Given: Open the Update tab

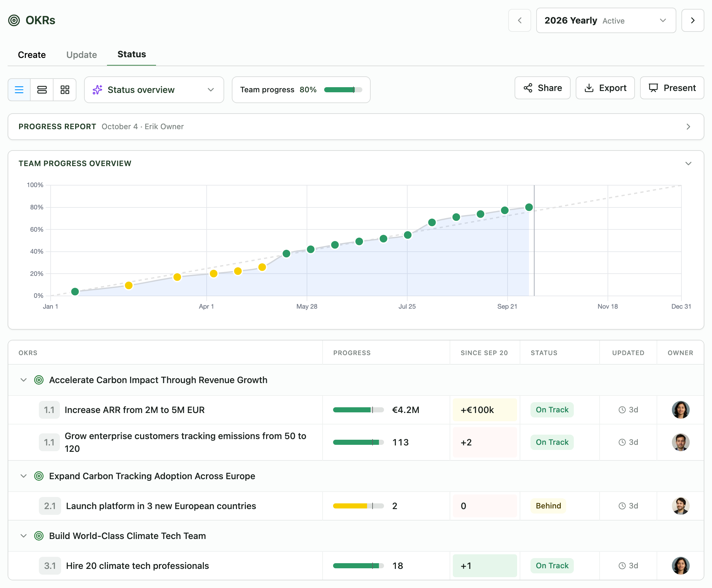Looking at the screenshot, I should click(x=82, y=55).
